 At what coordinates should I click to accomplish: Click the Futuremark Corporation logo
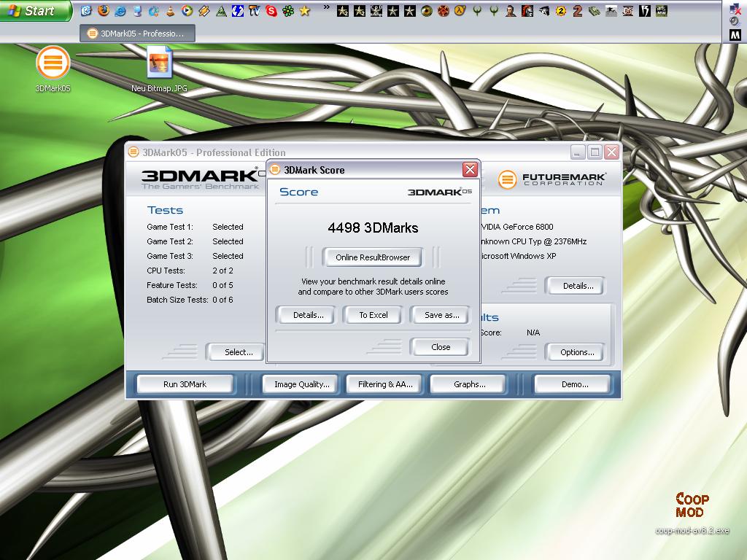click(x=552, y=179)
